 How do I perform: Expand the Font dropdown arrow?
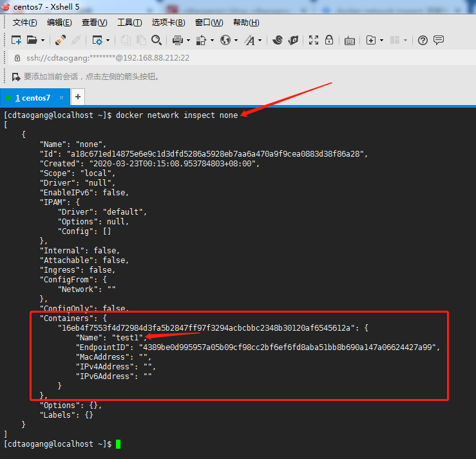tap(260, 40)
